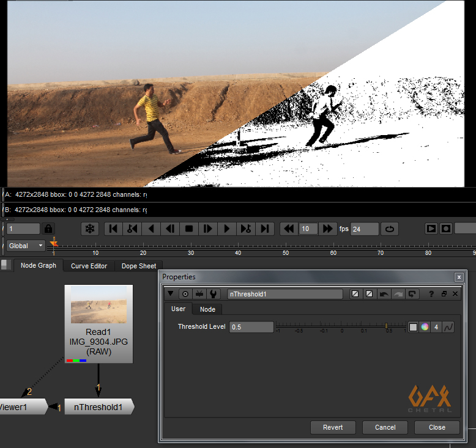Click the Threshold Level value field
This screenshot has height=448, width=476.
251,327
